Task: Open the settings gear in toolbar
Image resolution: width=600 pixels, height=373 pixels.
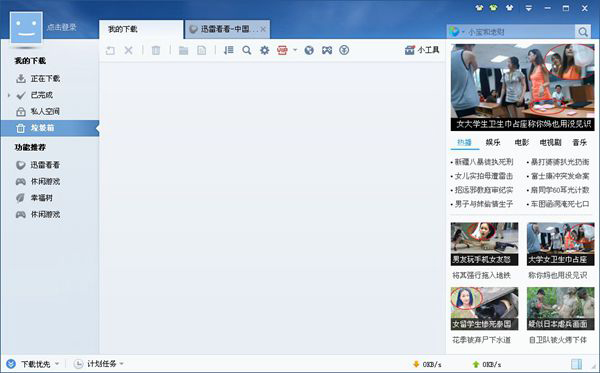Action: [x=264, y=50]
